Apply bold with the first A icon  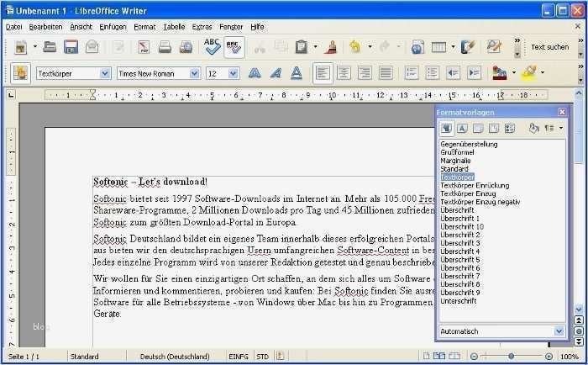coord(255,73)
